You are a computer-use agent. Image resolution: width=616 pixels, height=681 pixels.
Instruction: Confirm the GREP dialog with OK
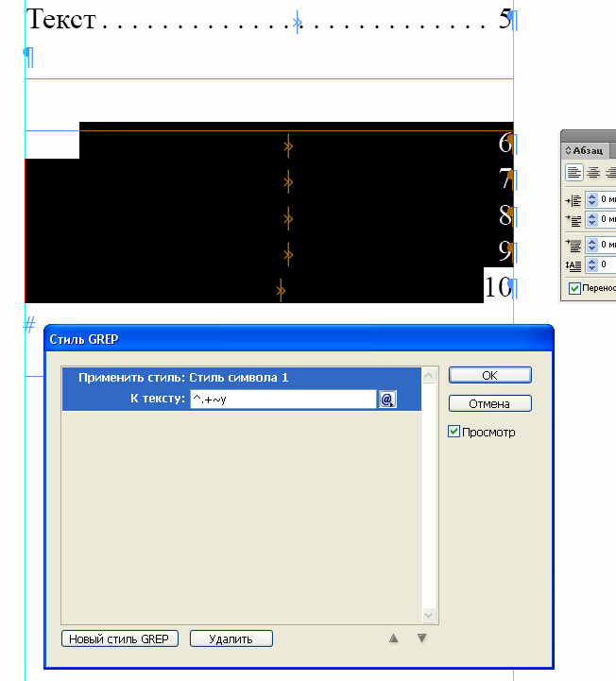[490, 376]
